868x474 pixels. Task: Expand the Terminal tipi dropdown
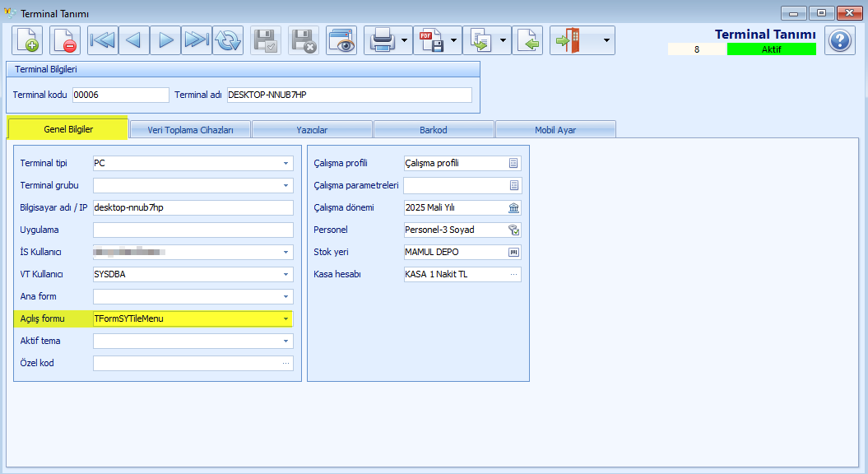point(285,163)
